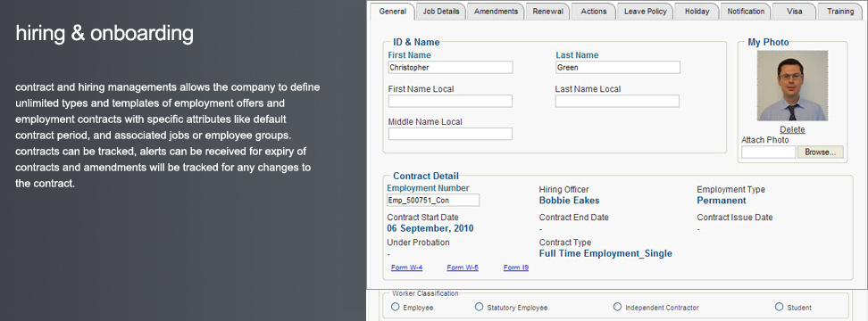Select the Actions tab
This screenshot has width=868, height=321.
[594, 12]
